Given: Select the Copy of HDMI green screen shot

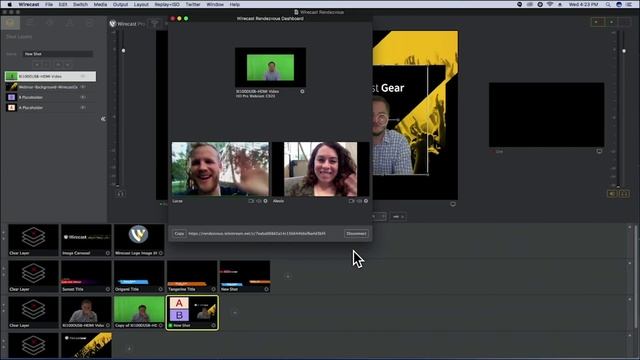Looking at the screenshot, I should point(139,313).
